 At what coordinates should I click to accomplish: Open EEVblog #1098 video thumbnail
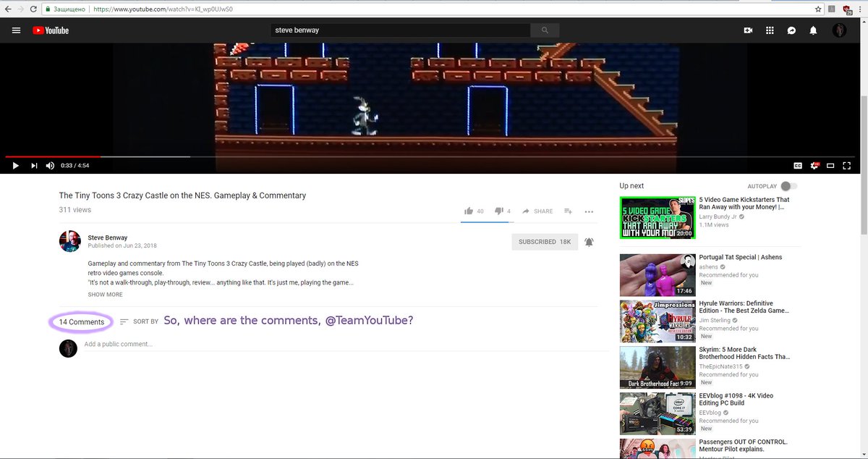(x=658, y=413)
